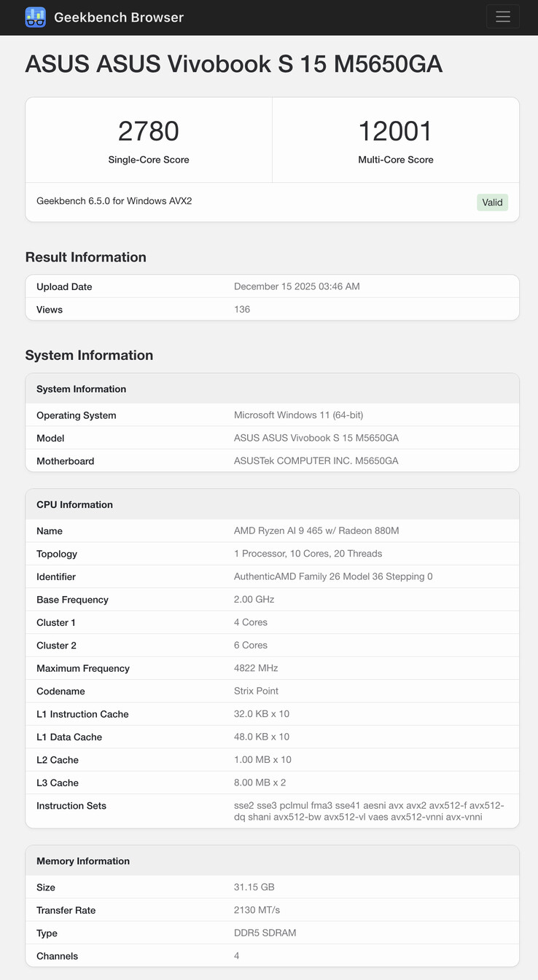Click the ASUS Vivobook page heading
This screenshot has height=980, width=538.
click(234, 64)
